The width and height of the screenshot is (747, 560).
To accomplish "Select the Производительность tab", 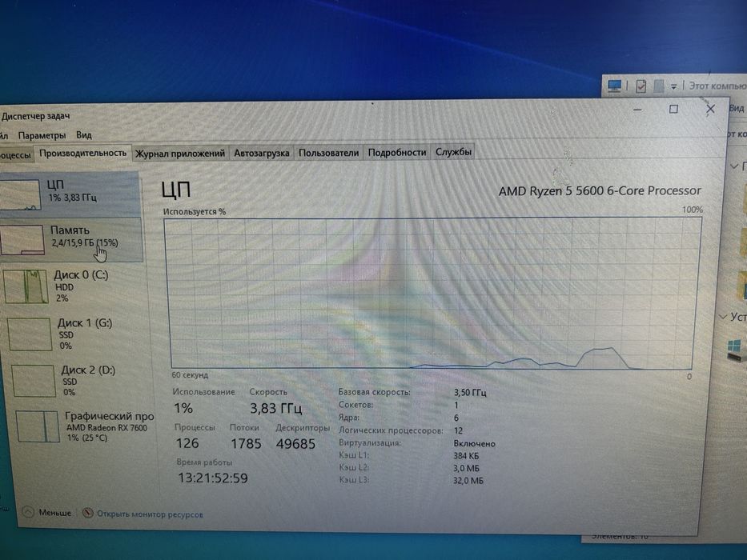I will (x=82, y=153).
